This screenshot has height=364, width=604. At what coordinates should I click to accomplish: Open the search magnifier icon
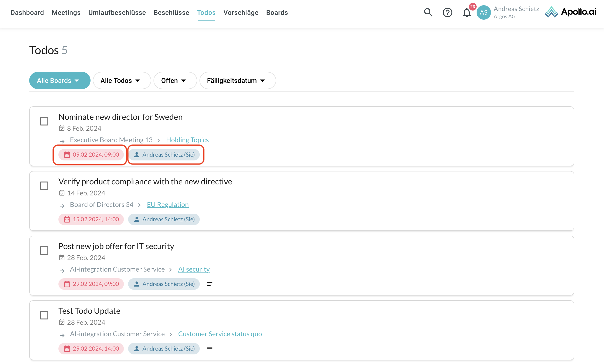point(428,12)
